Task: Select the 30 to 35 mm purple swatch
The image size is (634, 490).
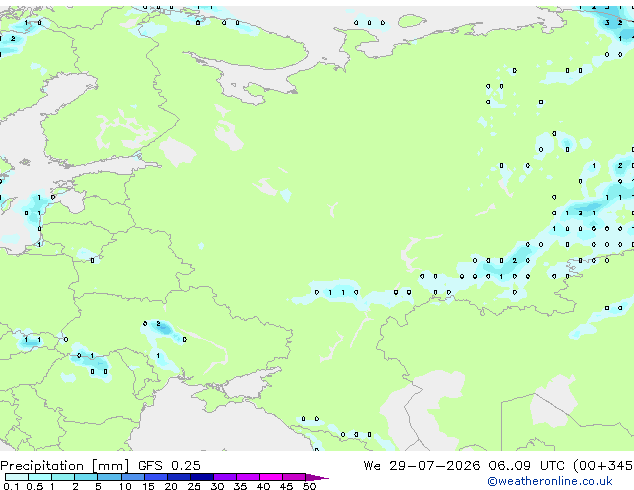Action: pyautogui.click(x=224, y=477)
